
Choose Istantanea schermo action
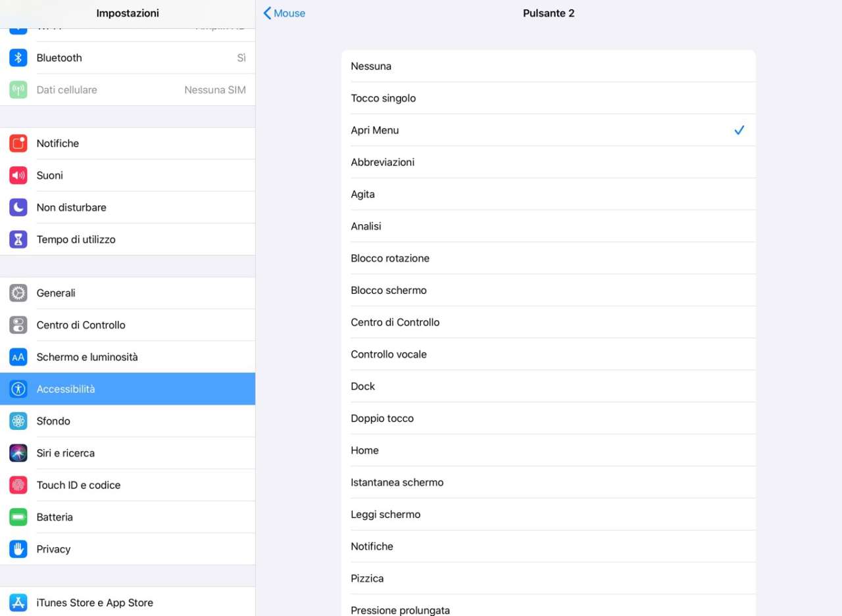(x=549, y=483)
